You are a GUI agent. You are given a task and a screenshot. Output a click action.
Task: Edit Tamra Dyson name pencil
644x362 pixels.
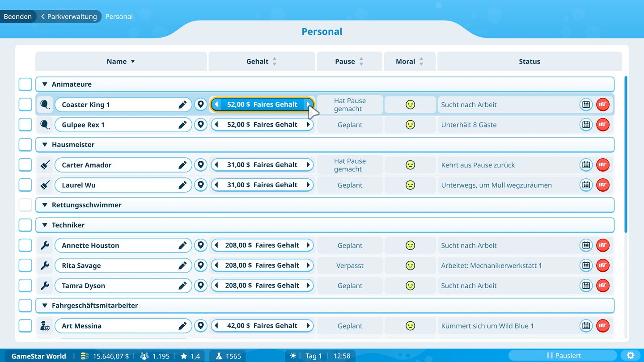click(182, 286)
